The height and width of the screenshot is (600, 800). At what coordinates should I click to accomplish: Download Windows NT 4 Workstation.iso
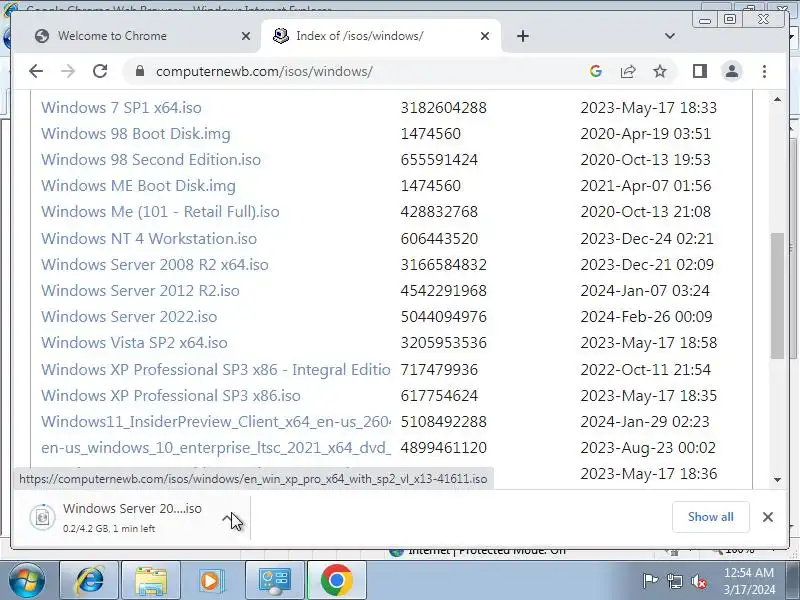[x=149, y=239]
